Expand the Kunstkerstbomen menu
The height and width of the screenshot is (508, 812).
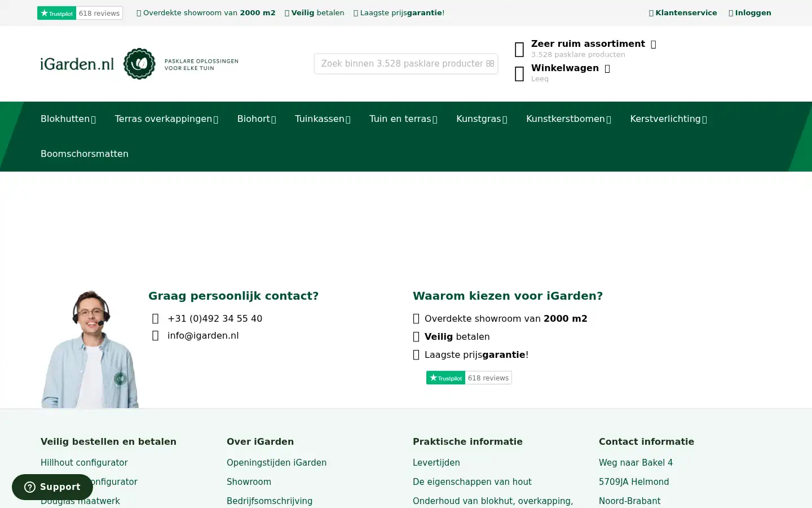coord(568,119)
